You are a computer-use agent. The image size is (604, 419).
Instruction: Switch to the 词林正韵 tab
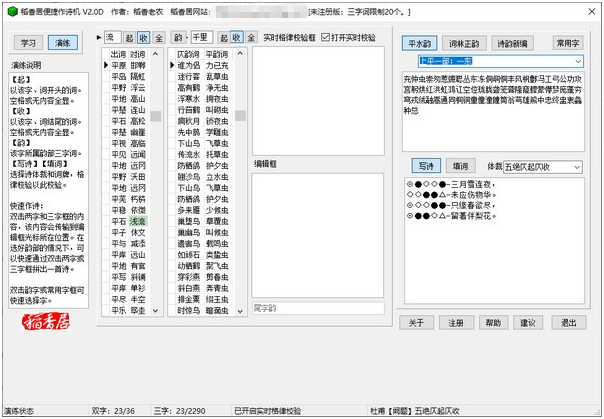(x=463, y=43)
